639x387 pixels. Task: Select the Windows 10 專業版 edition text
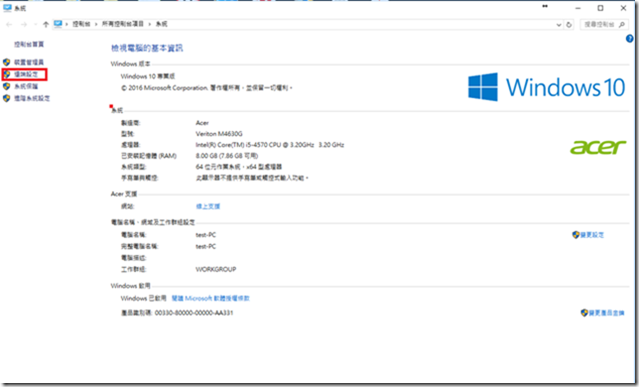point(148,76)
